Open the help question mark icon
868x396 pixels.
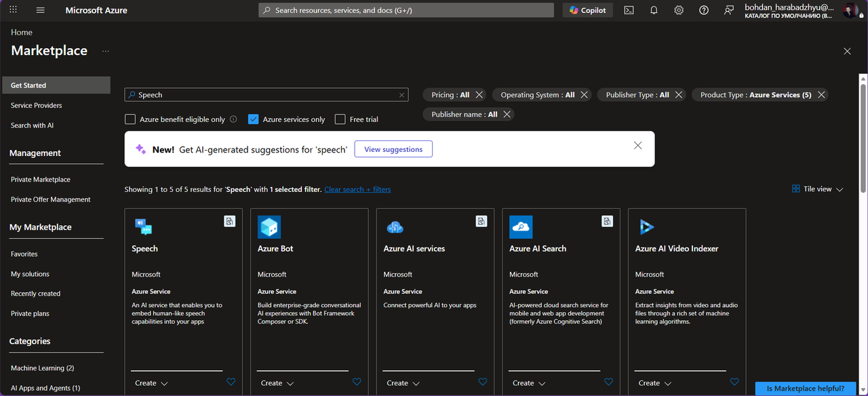click(704, 10)
